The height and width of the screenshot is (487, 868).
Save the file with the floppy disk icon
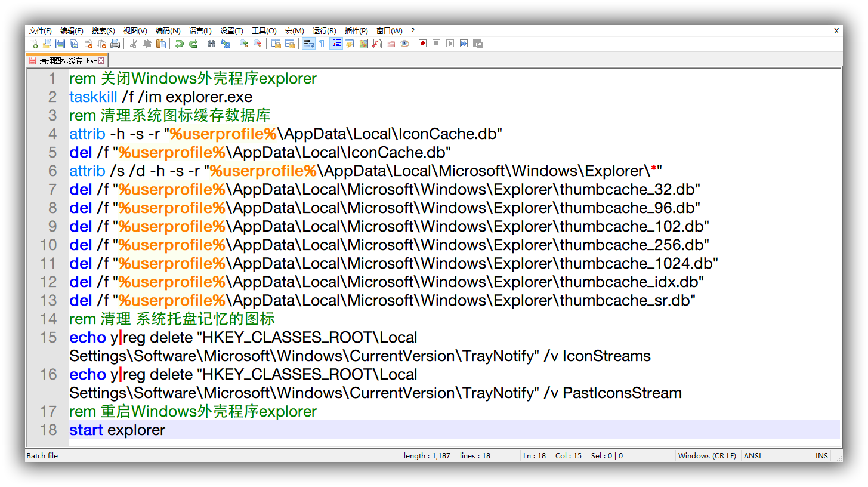click(x=60, y=44)
